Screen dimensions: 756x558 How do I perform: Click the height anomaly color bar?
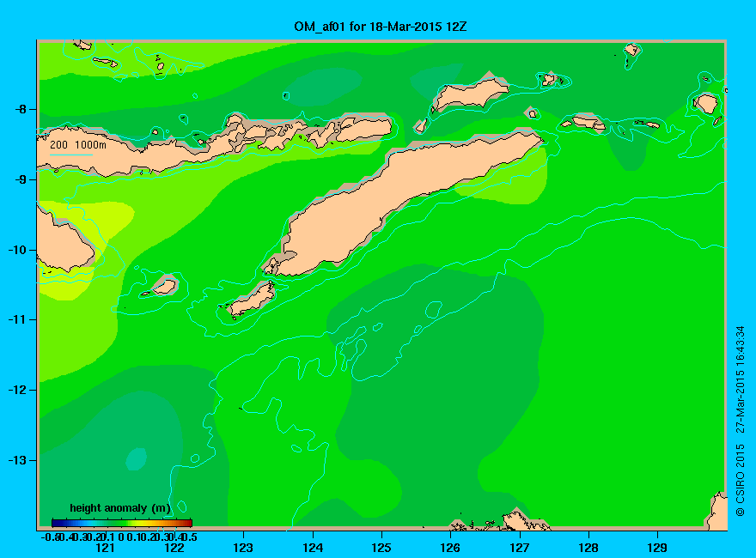click(122, 523)
